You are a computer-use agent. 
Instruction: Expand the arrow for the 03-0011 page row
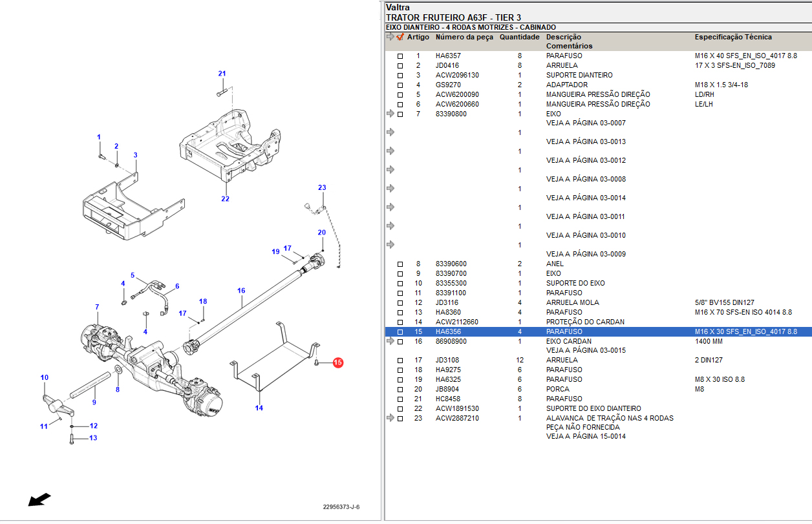[390, 207]
